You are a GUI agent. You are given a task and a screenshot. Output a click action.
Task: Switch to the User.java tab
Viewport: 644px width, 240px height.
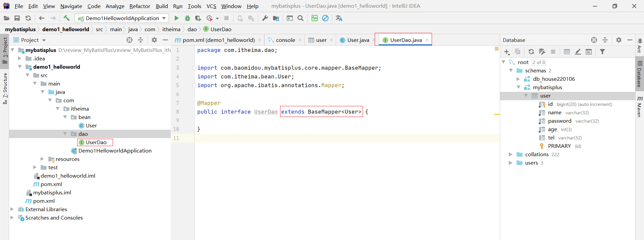358,40
